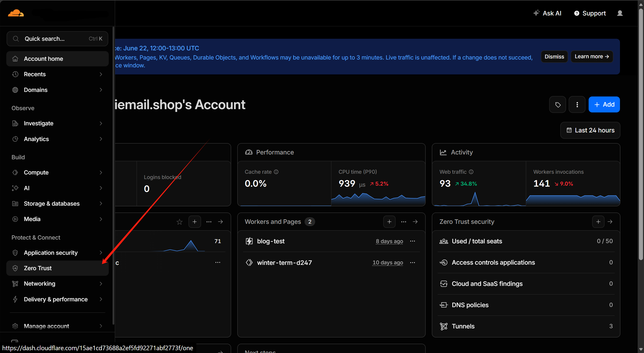Click the Add button
644x353 pixels.
tap(604, 105)
